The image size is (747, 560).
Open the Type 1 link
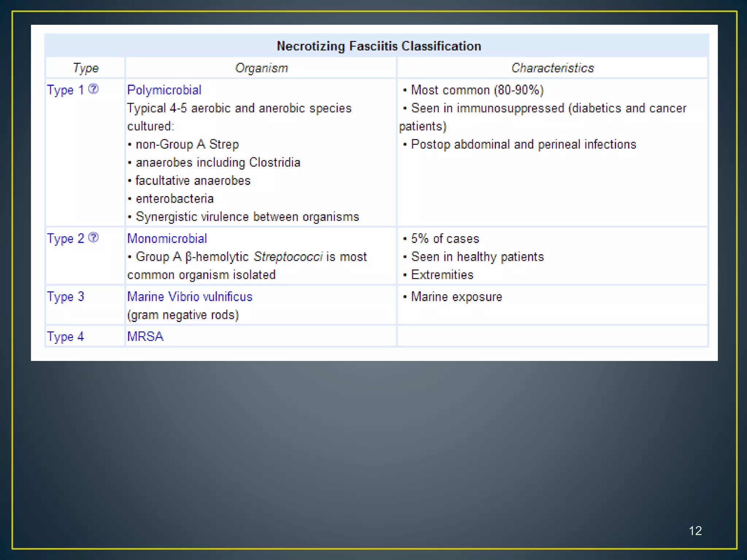(65, 90)
